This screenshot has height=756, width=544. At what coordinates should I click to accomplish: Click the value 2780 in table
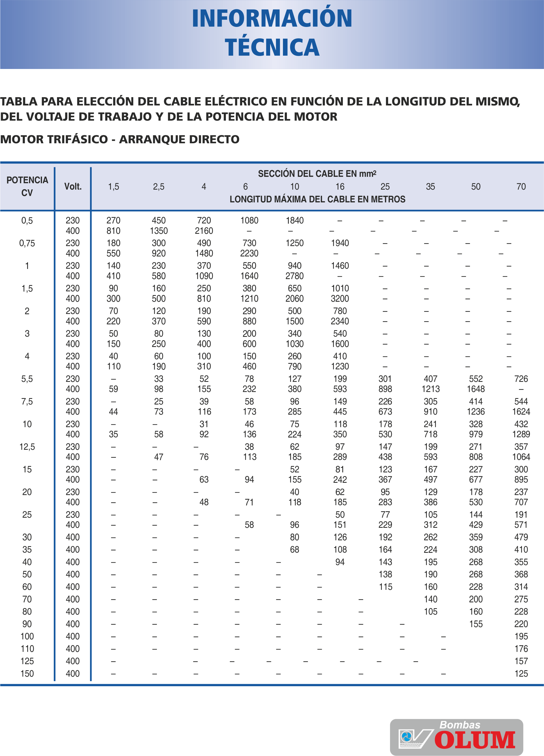(295, 276)
